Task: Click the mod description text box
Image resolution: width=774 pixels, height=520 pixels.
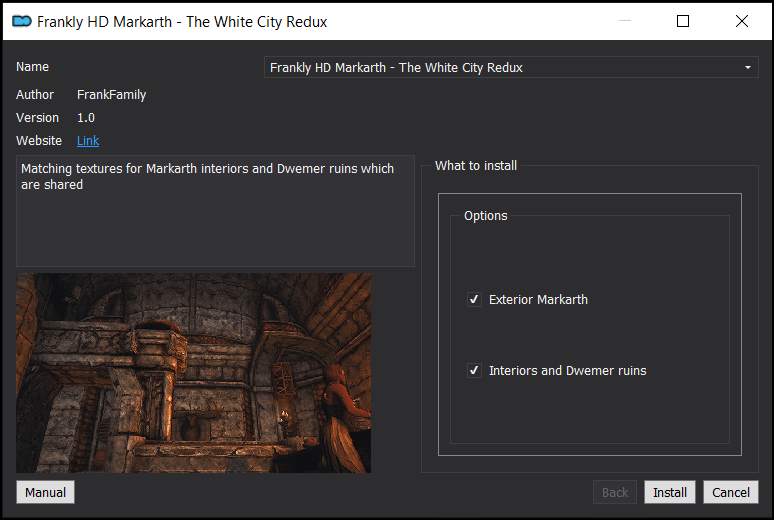Action: coord(215,211)
